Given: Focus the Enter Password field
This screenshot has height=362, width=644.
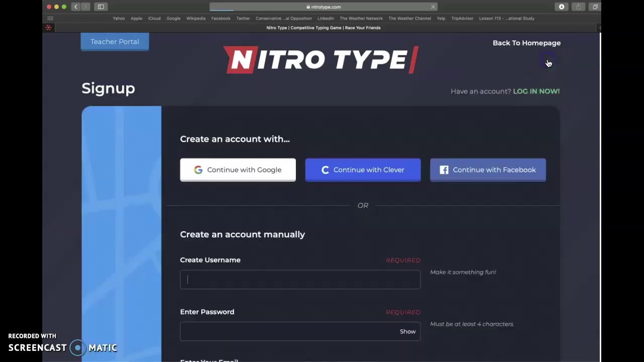Looking at the screenshot, I should pyautogui.click(x=300, y=331).
